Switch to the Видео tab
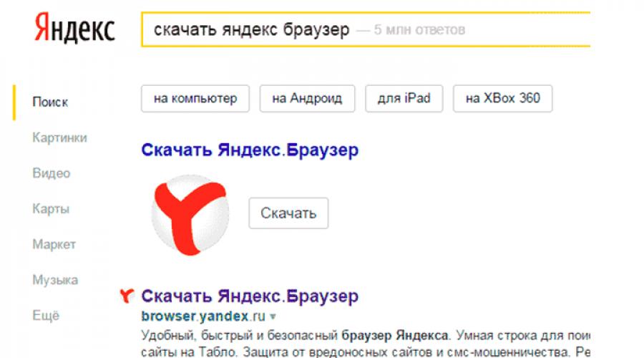Image resolution: width=644 pixels, height=358 pixels. point(52,173)
